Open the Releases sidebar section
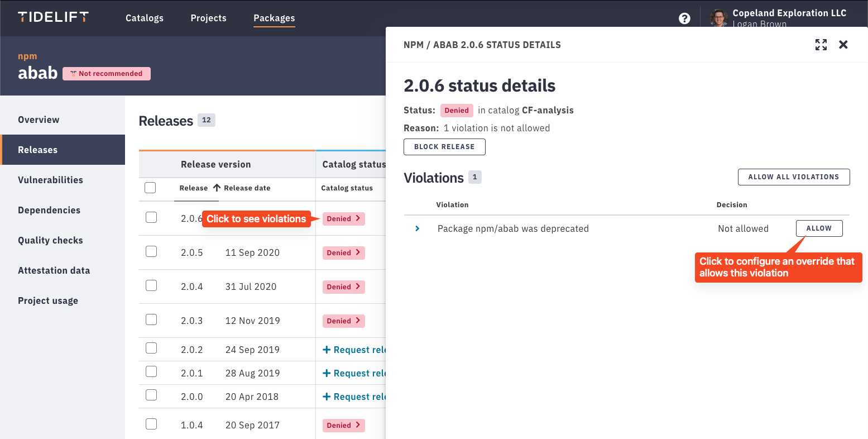 [63, 150]
